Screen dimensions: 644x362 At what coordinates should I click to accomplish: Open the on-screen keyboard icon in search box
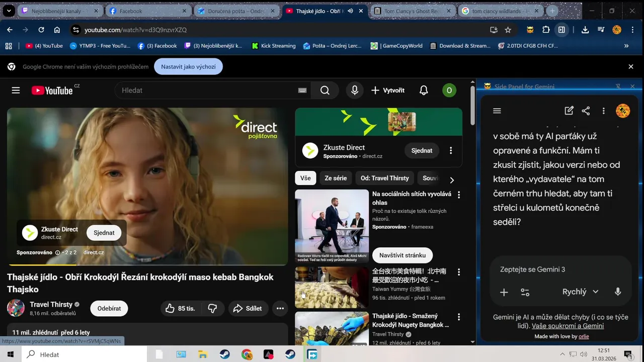tap(302, 90)
